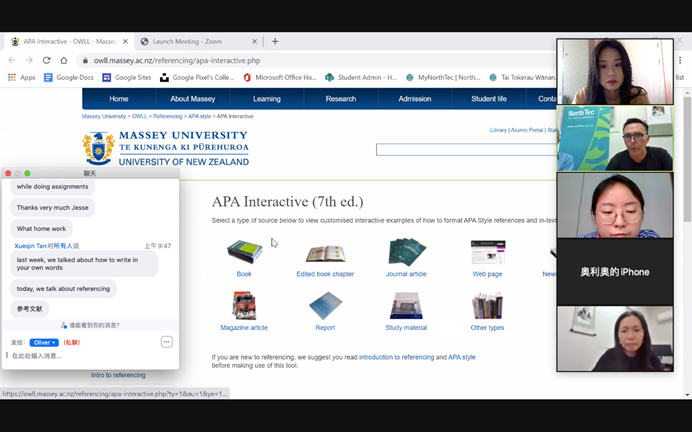
Task: Click the Magazine article icon
Action: [x=244, y=305]
